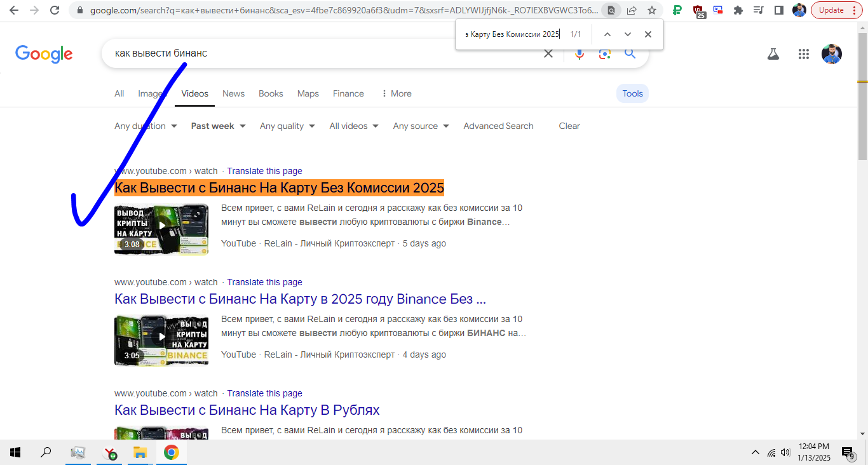Open the Google account avatar
Viewport: 868px width, 465px height.
pos(832,54)
